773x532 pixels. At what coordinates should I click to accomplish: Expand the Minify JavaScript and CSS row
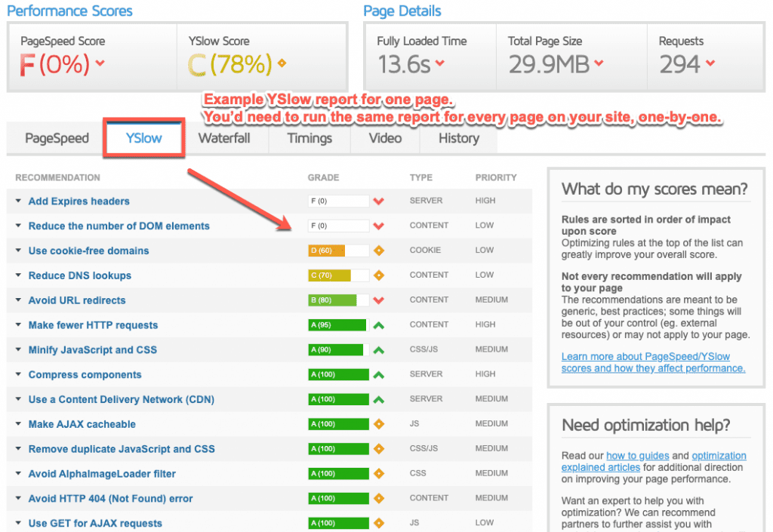coord(93,350)
